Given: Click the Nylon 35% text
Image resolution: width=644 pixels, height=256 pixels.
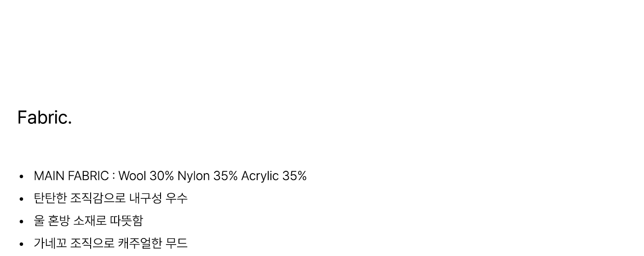Looking at the screenshot, I should (207, 176).
